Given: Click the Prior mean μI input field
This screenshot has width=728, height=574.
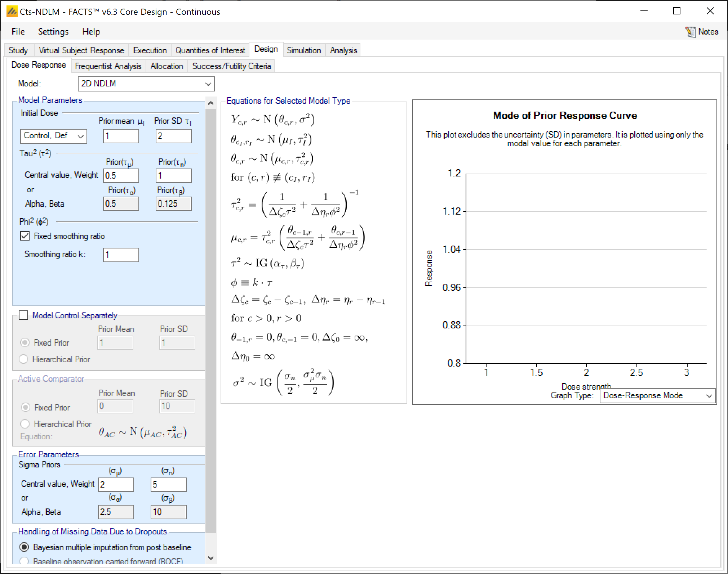Looking at the screenshot, I should pos(121,136).
